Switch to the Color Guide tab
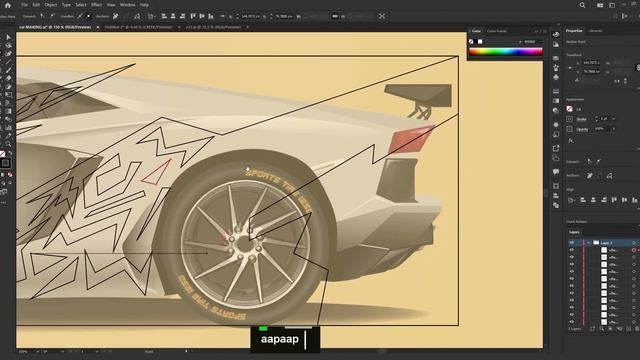This screenshot has width=640, height=360. click(x=497, y=31)
